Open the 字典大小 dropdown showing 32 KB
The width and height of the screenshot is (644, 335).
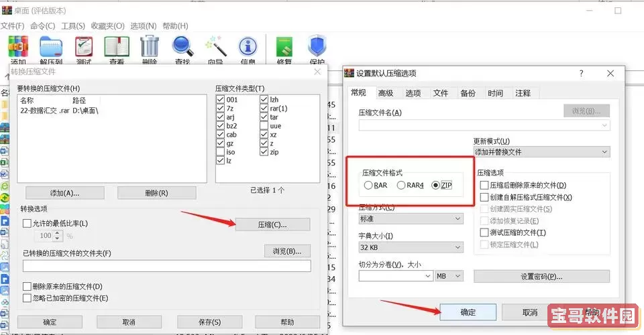[411, 247]
